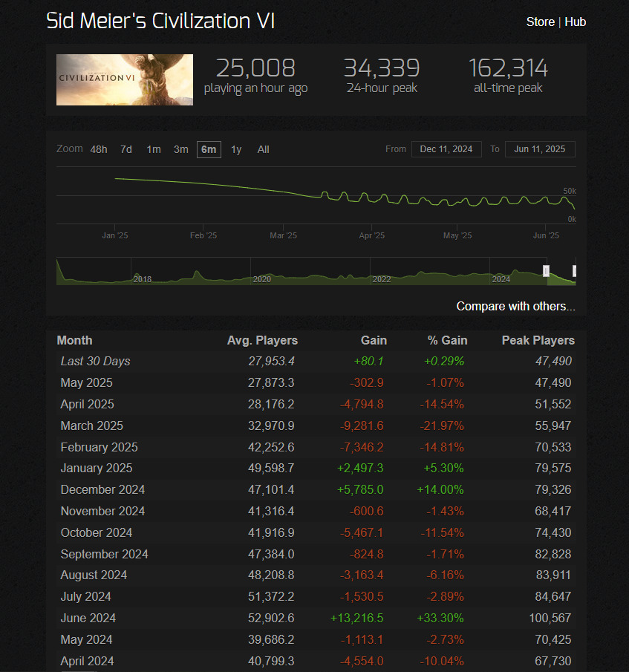Select the 1m zoom option
Image resolution: width=629 pixels, height=672 pixels.
pyautogui.click(x=154, y=149)
